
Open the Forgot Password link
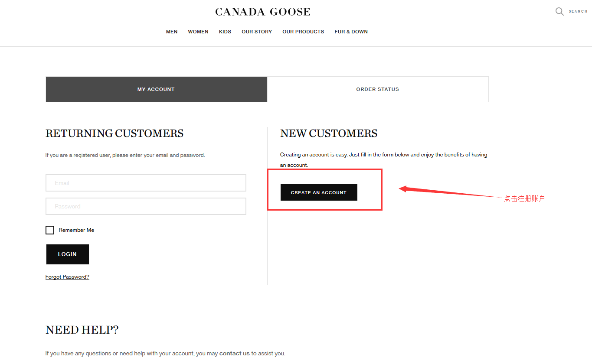point(67,277)
